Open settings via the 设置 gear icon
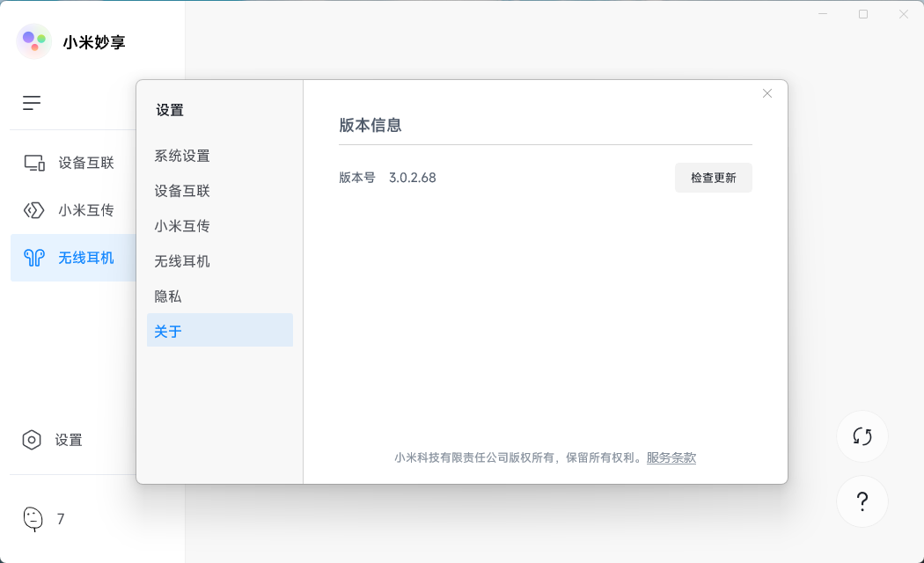This screenshot has height=563, width=924. point(33,440)
